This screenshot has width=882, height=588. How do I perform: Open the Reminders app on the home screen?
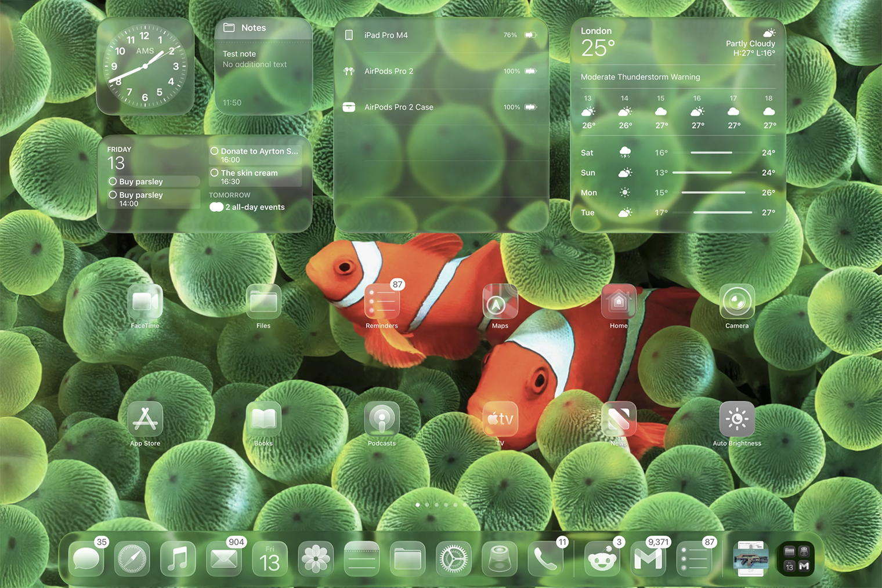pos(382,302)
